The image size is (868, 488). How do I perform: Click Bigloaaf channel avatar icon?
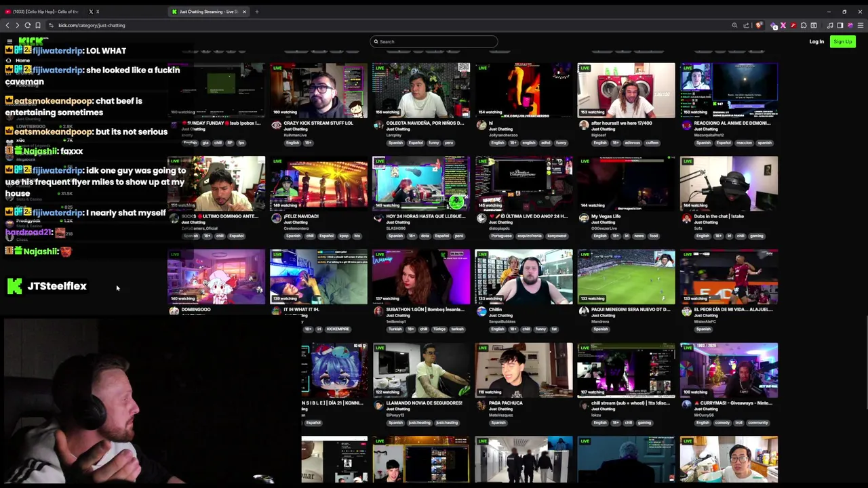584,125
